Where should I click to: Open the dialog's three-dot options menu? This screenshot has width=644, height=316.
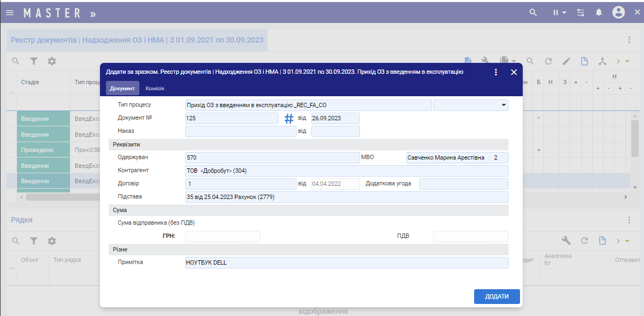click(x=496, y=72)
